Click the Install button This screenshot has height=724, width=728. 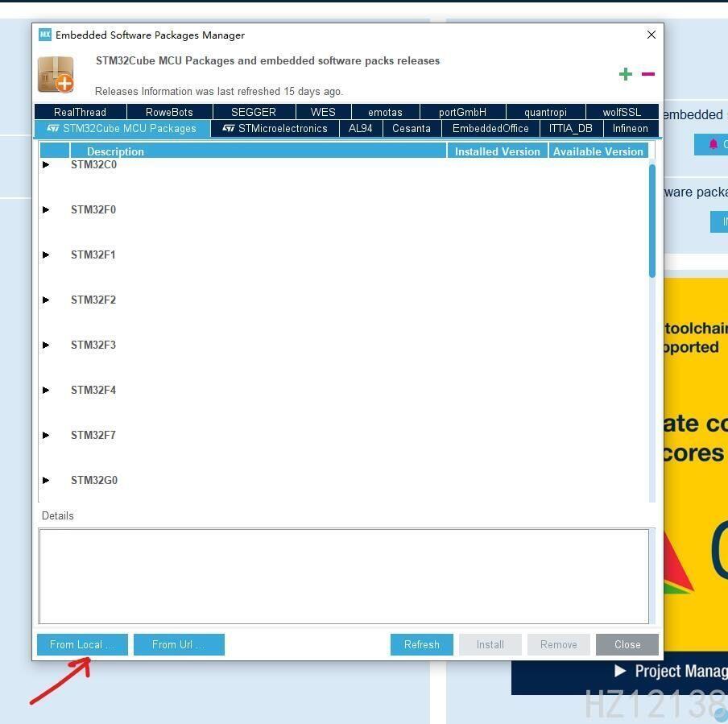(x=490, y=644)
